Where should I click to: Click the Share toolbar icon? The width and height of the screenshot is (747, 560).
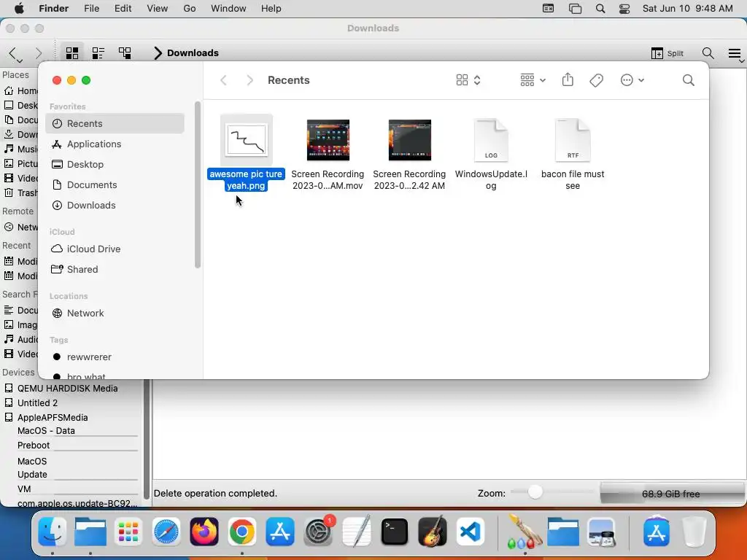(x=568, y=80)
